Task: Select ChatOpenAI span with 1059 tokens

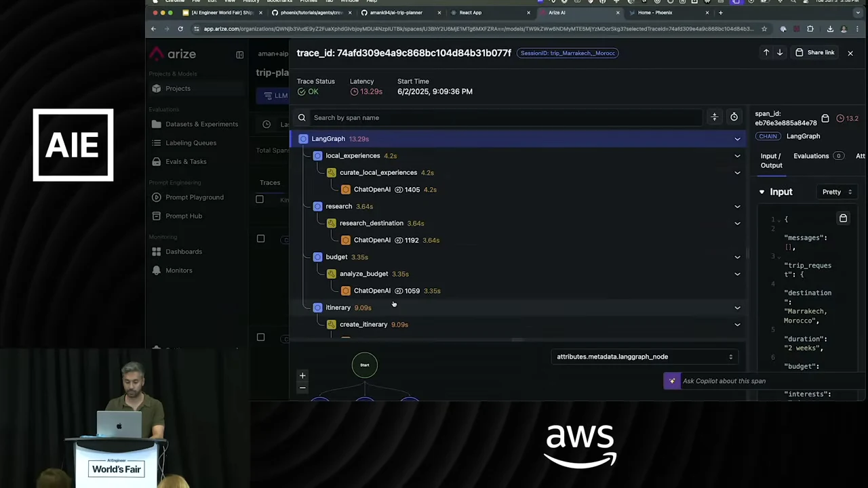Action: [519, 291]
